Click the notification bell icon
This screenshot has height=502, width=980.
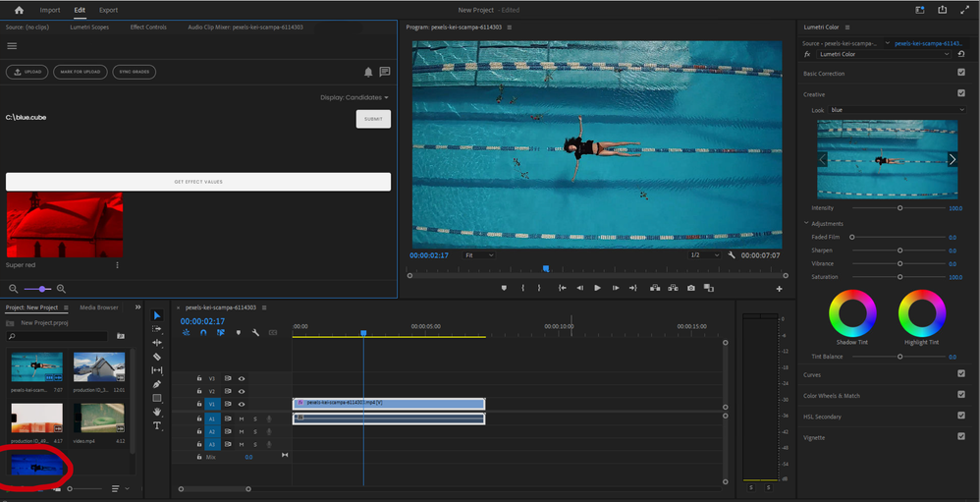(x=369, y=72)
